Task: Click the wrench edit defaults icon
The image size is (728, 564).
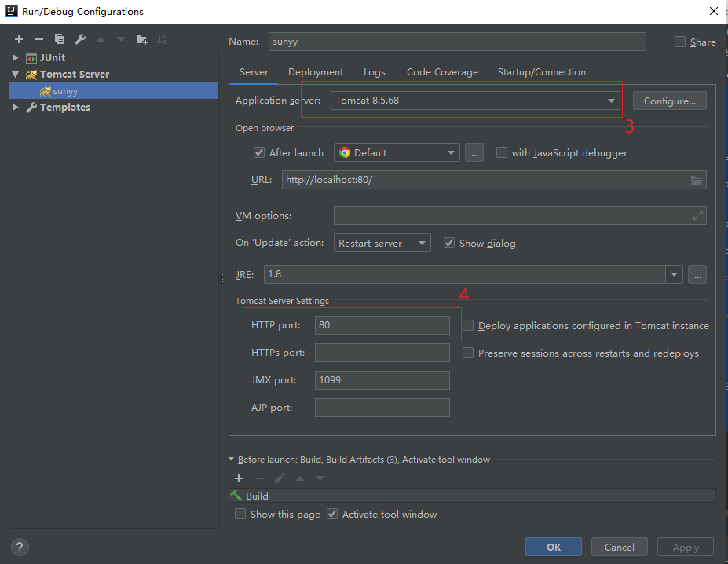Action: (80, 39)
